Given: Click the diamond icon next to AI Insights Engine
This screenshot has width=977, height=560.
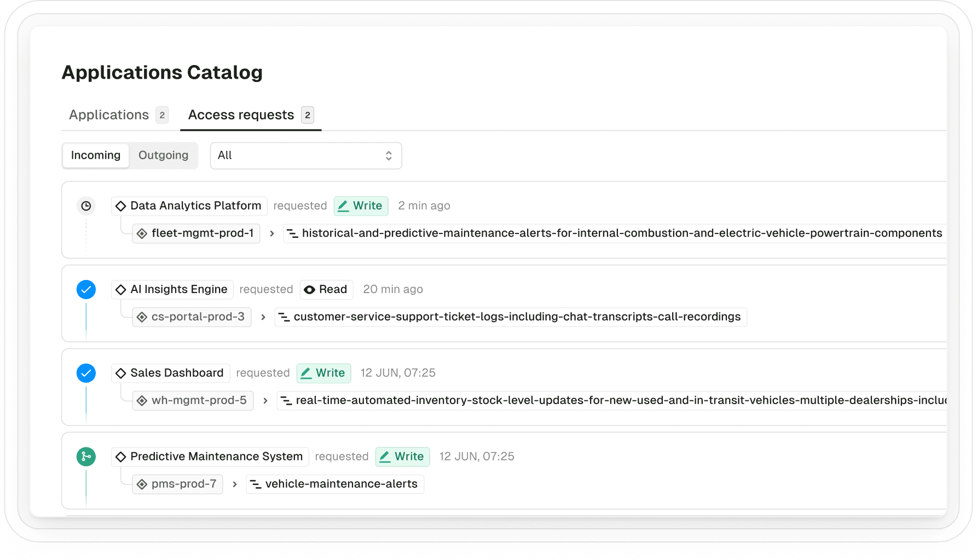Looking at the screenshot, I should coord(121,289).
